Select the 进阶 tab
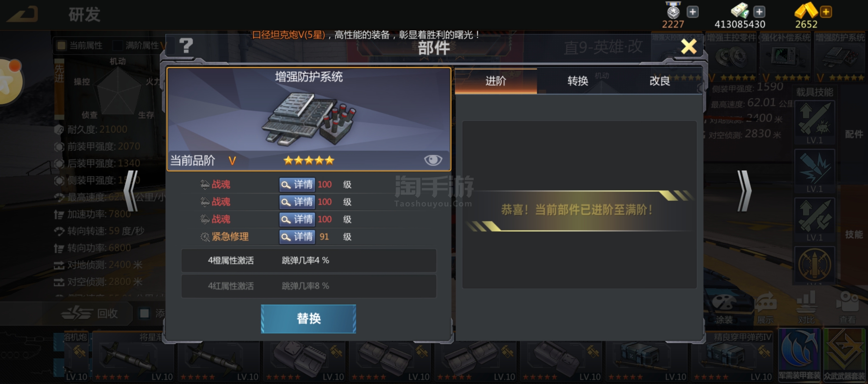868x384 pixels. 496,81
